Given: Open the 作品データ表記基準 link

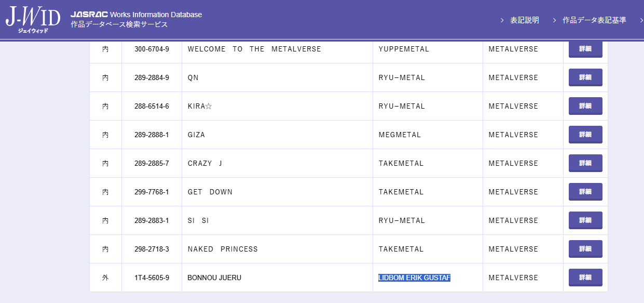Looking at the screenshot, I should pyautogui.click(x=594, y=20).
